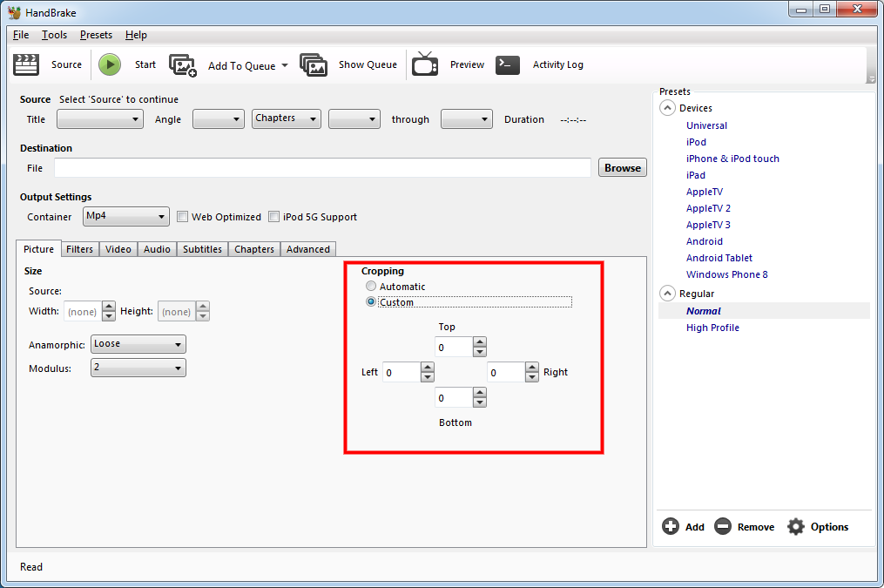Switch to the Chapters tab
Image resolution: width=884 pixels, height=588 pixels.
pyautogui.click(x=254, y=249)
